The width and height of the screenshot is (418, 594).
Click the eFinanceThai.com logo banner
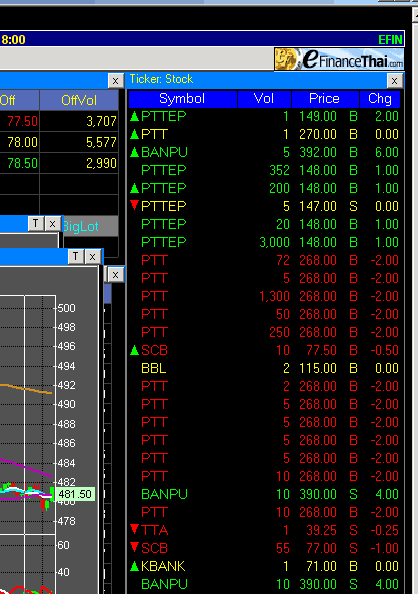coord(339,59)
